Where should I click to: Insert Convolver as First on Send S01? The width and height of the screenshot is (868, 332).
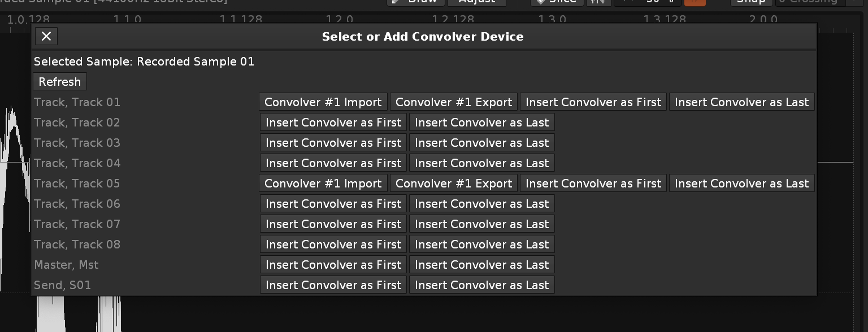point(333,285)
